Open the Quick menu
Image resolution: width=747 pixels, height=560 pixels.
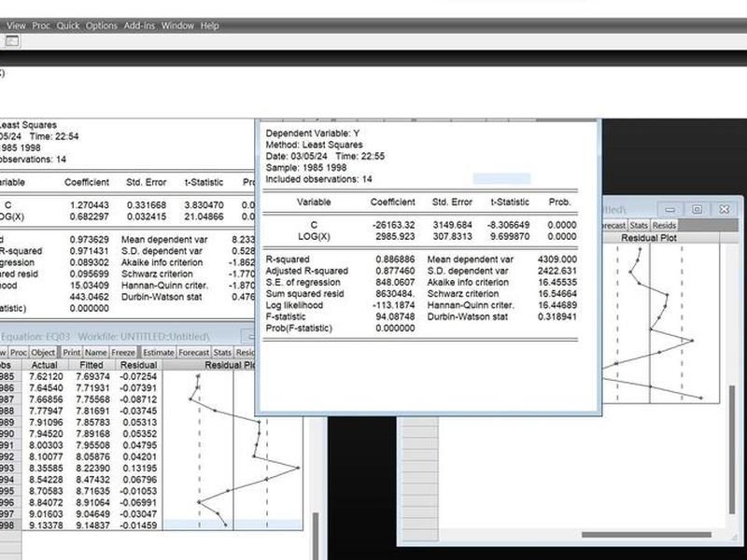click(67, 26)
